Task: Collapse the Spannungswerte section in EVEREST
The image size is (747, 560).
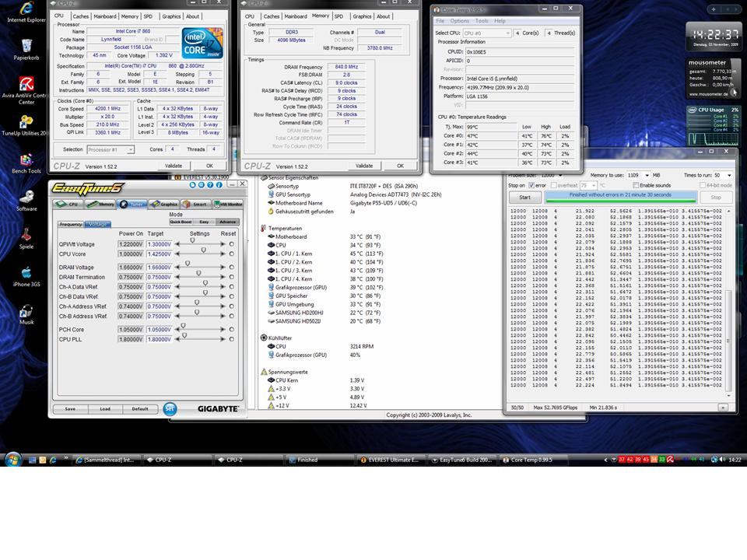Action: coord(264,372)
